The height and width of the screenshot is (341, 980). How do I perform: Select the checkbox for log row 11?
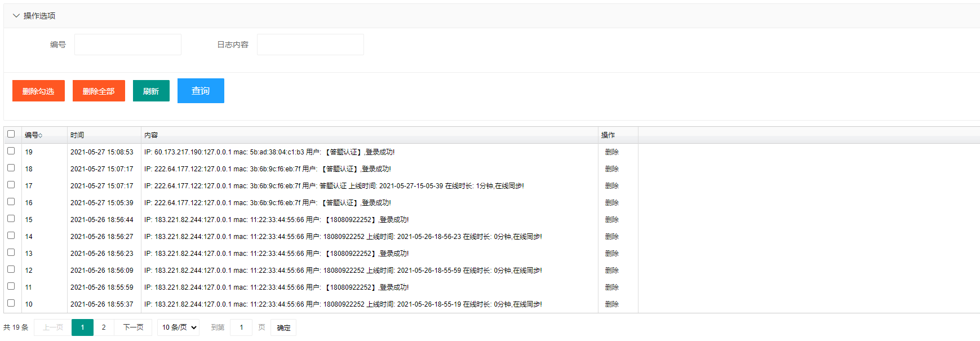(11, 286)
